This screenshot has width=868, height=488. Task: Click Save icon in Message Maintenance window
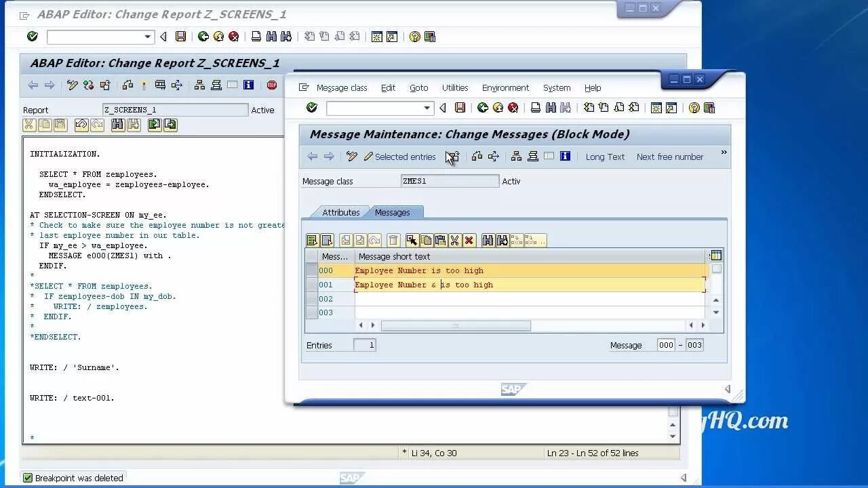(460, 108)
